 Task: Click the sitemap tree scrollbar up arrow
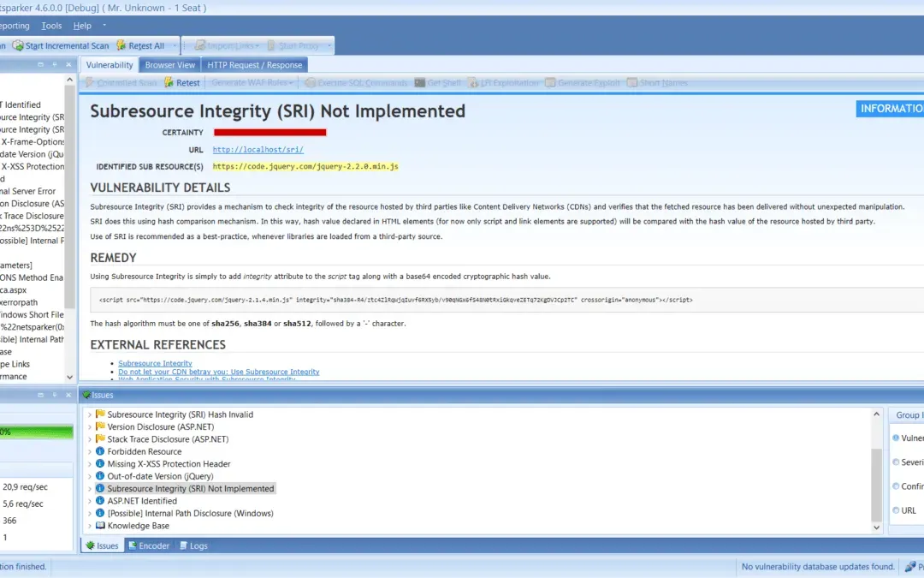(69, 79)
